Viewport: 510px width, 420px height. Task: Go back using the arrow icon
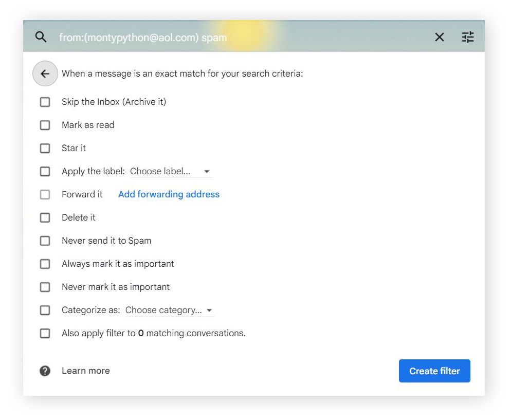point(45,74)
